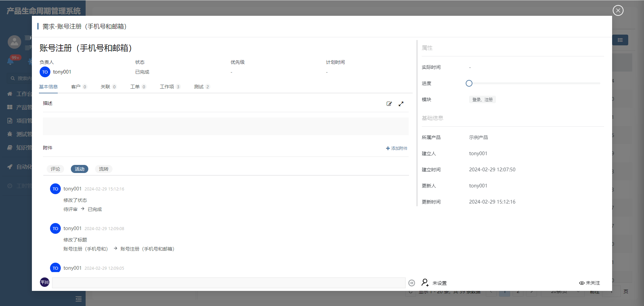Switch to 基本信息 tab

[48, 87]
